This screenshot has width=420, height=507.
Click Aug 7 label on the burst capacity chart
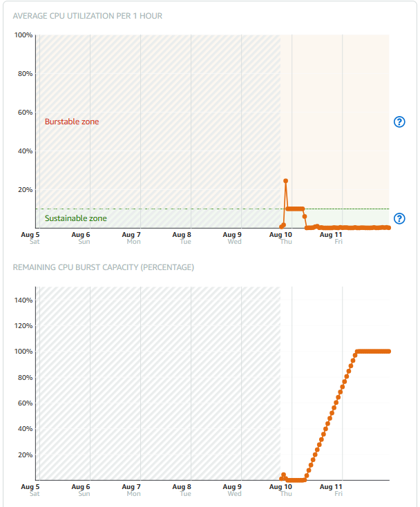(x=133, y=487)
